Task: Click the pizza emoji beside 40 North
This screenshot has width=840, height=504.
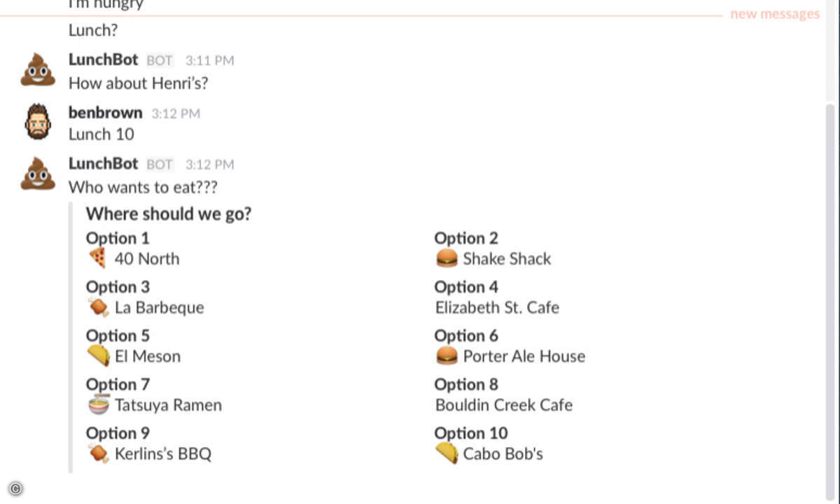Action: [97, 258]
